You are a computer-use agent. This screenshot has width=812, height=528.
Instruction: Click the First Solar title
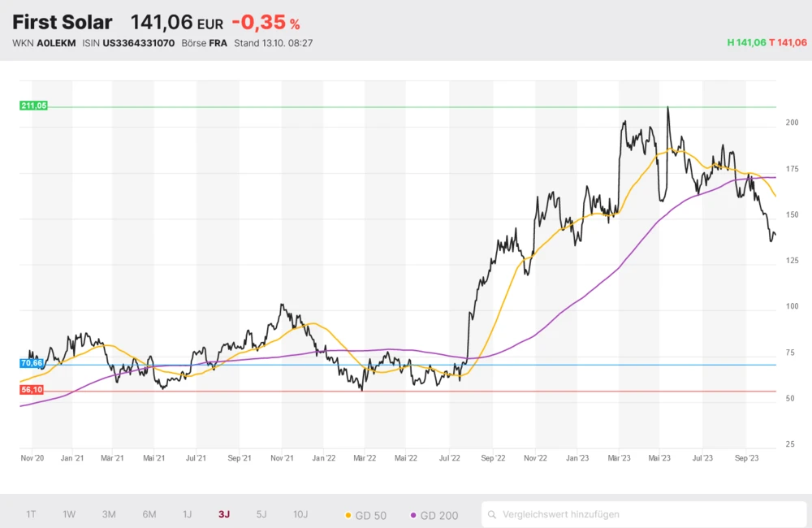63,23
